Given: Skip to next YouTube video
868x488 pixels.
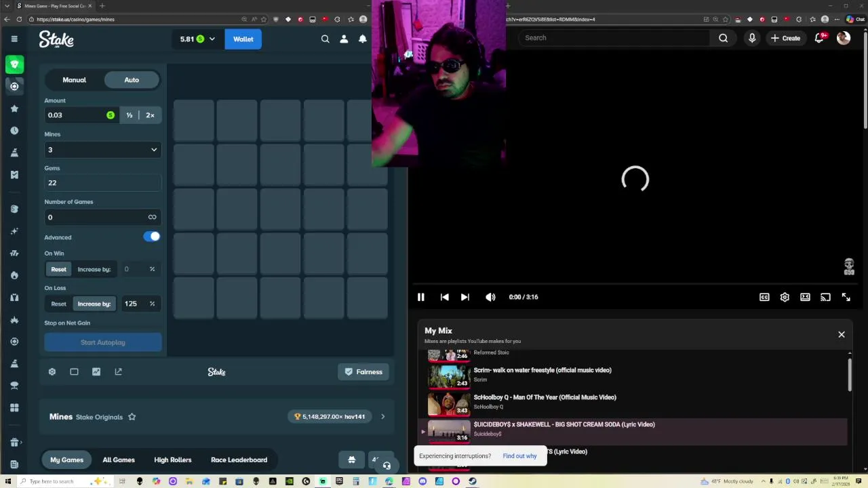Looking at the screenshot, I should [465, 297].
